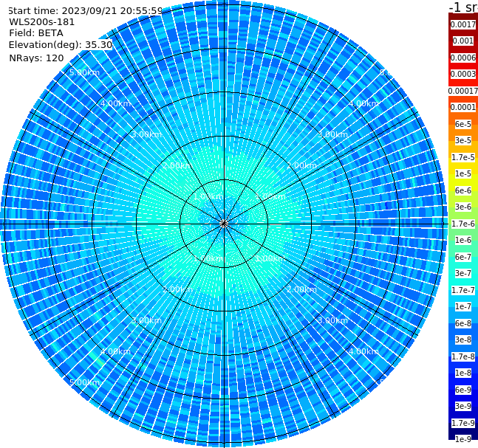Choose the 3e-5 colorbar tick

click(462, 140)
